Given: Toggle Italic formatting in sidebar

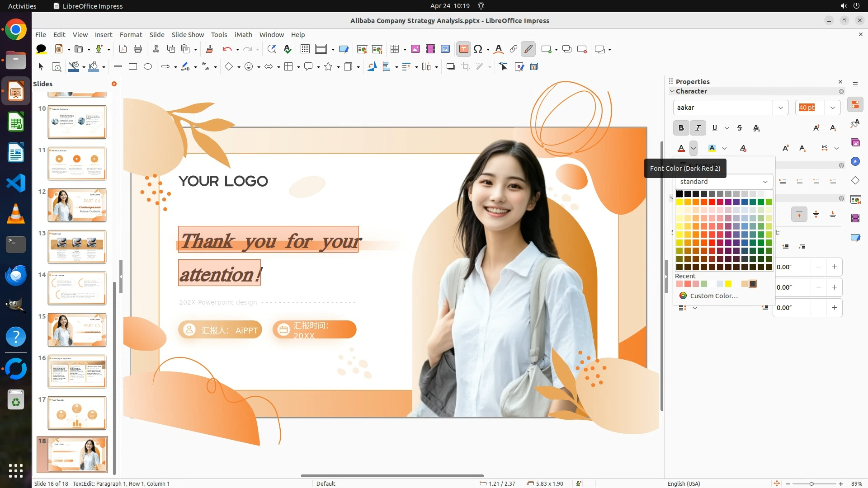Looking at the screenshot, I should click(698, 128).
